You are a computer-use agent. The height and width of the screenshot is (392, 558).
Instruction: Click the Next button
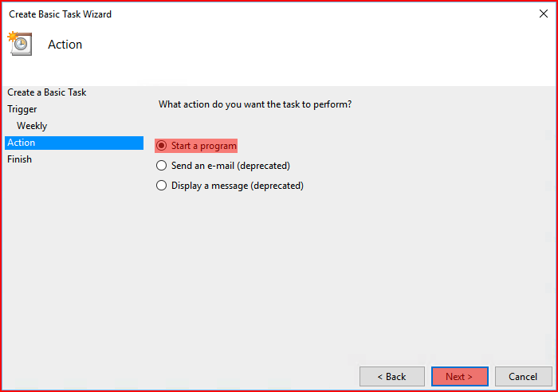tap(459, 376)
